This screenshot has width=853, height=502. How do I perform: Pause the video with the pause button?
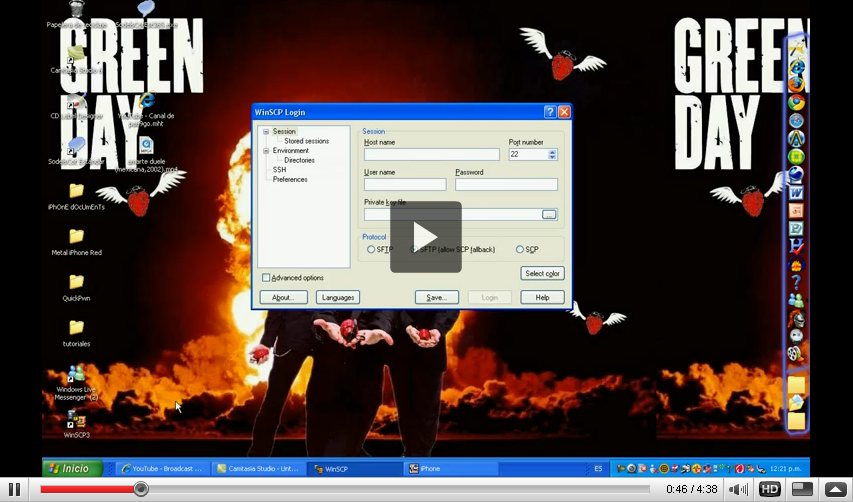(x=15, y=489)
